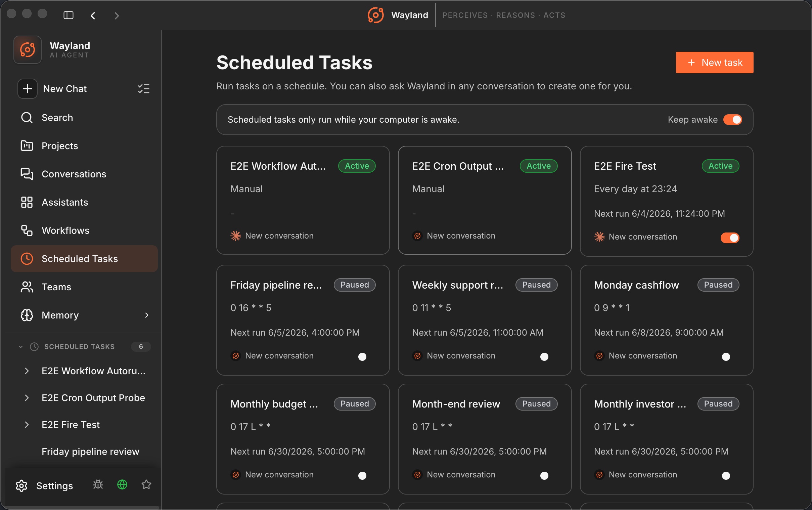This screenshot has width=812, height=510.
Task: Click the Wayland logo in the title bar
Action: (375, 15)
